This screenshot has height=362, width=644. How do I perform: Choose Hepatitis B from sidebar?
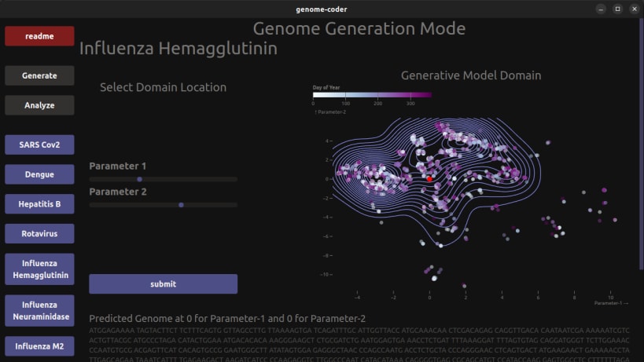[x=39, y=203]
